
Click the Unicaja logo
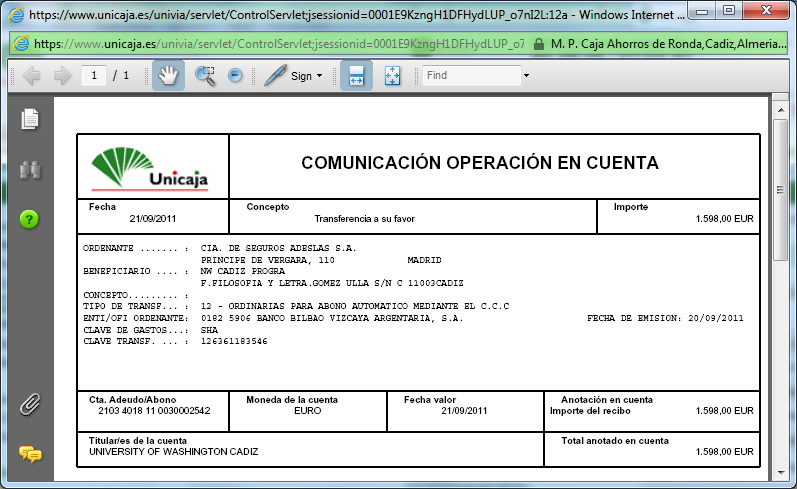(149, 168)
